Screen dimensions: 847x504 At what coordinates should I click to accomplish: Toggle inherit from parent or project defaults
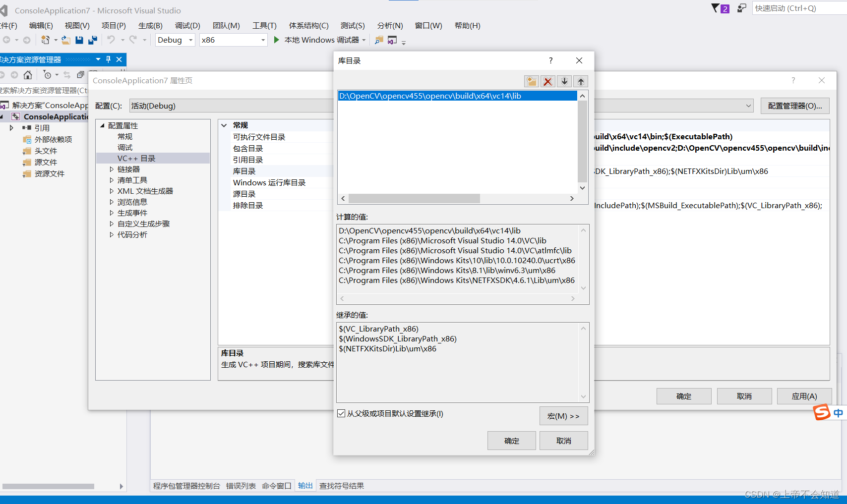click(341, 413)
